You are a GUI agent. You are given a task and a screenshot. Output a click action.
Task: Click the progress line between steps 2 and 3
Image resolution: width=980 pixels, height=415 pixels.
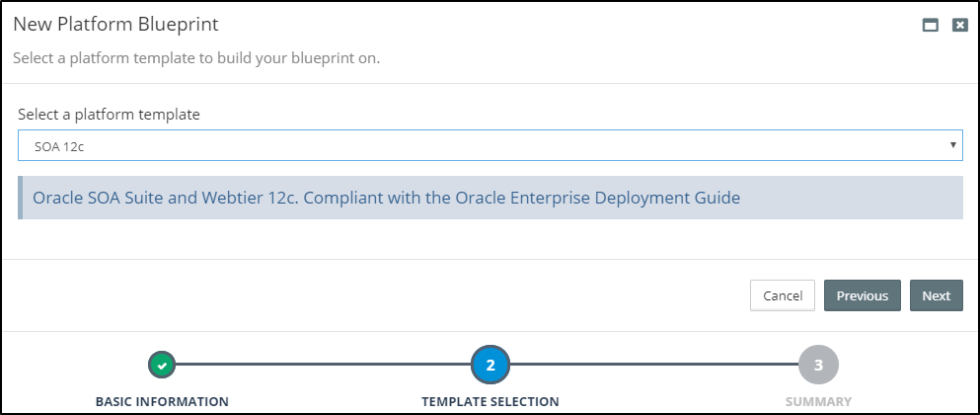point(654,365)
